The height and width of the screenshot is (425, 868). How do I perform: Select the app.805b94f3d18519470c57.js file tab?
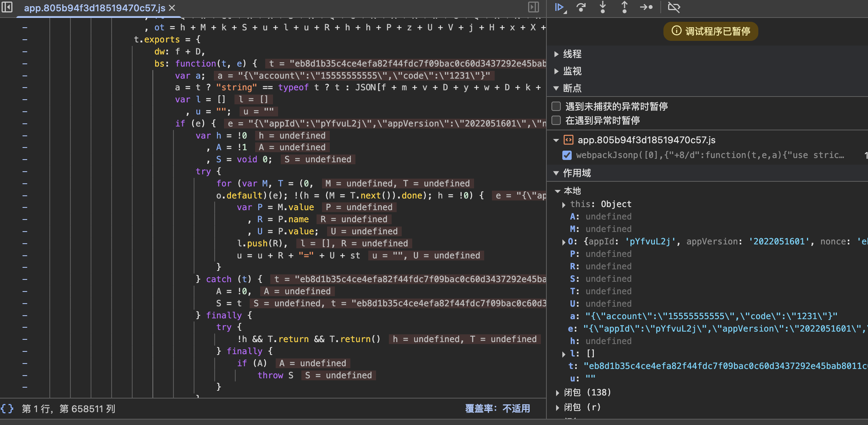[94, 8]
